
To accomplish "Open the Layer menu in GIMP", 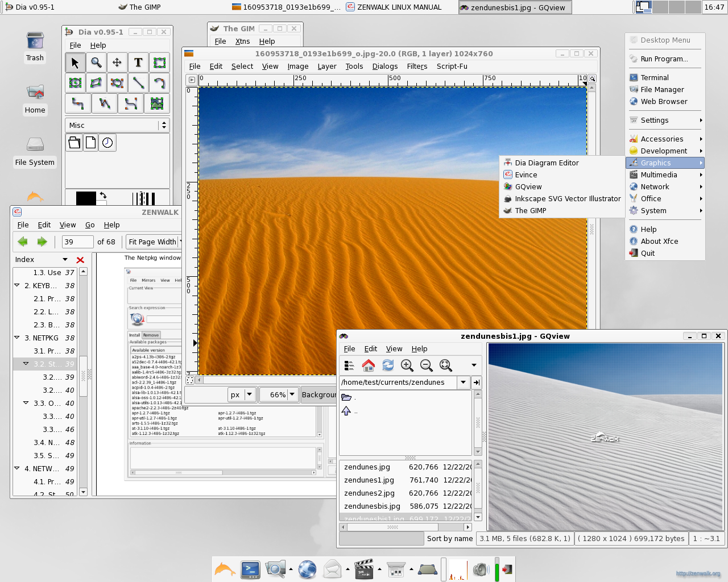I will tap(327, 66).
